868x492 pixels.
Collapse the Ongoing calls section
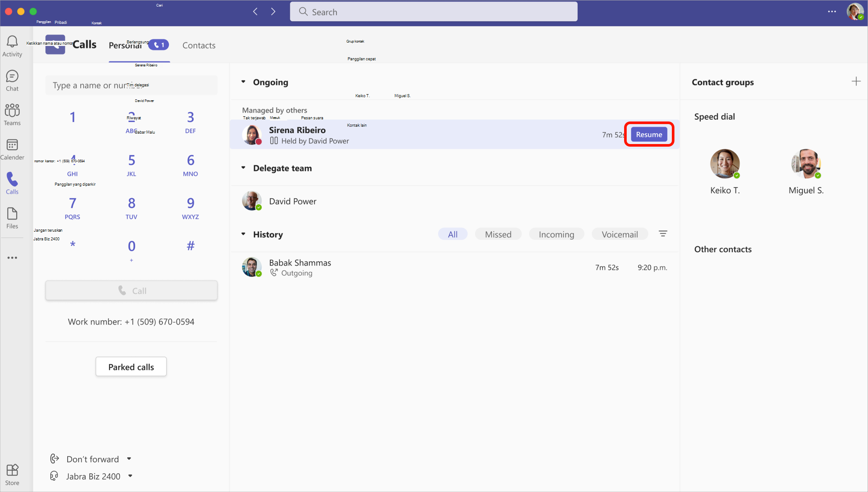(243, 82)
